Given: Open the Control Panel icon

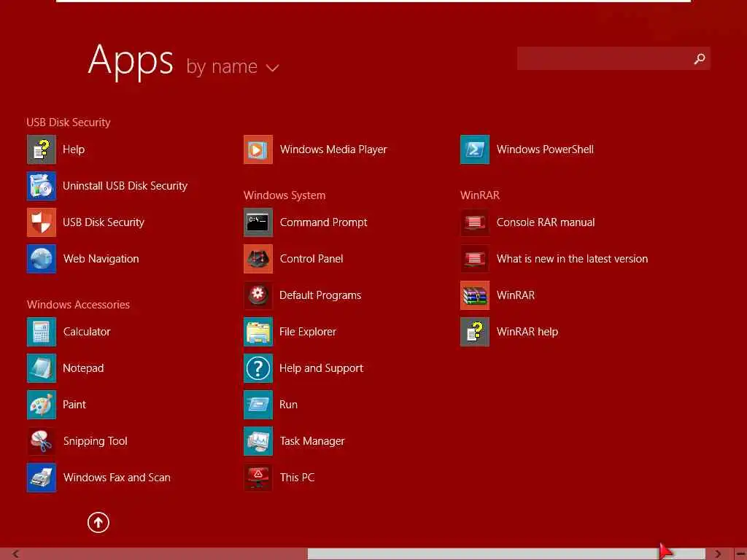Looking at the screenshot, I should [258, 259].
